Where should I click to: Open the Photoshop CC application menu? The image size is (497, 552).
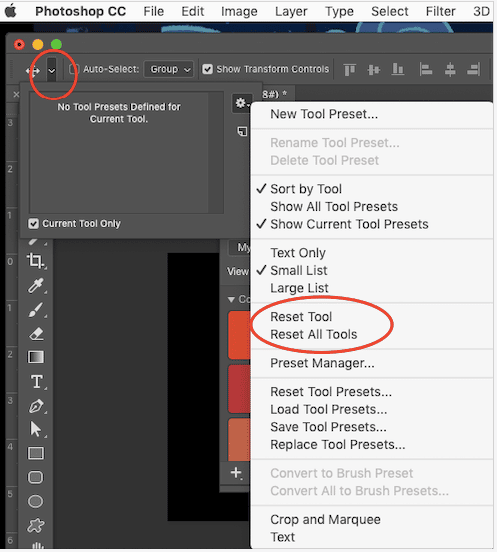[x=81, y=11]
